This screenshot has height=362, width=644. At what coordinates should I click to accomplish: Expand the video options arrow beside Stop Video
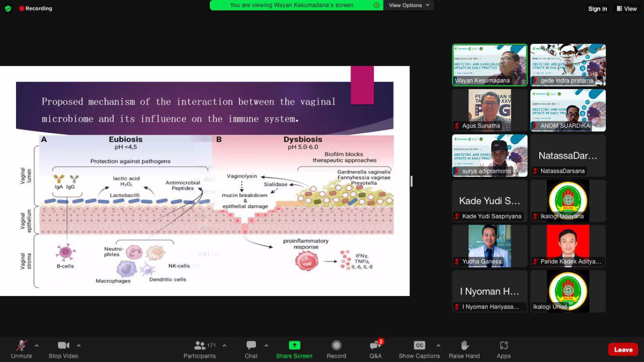click(x=78, y=345)
